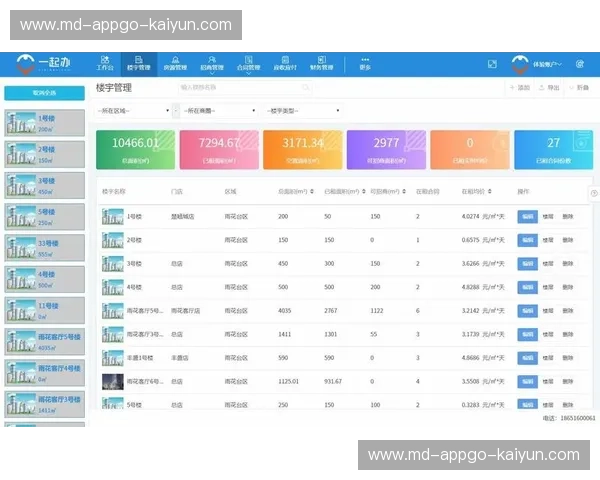Screen dimensions: 600x480
Task: Sort by the 总面积(m²) column
Action: [x=312, y=191]
